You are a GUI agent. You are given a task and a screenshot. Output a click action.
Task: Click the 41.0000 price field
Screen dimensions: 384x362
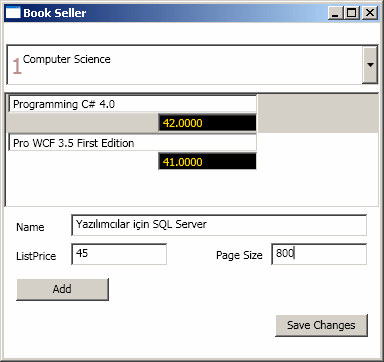[x=207, y=162]
